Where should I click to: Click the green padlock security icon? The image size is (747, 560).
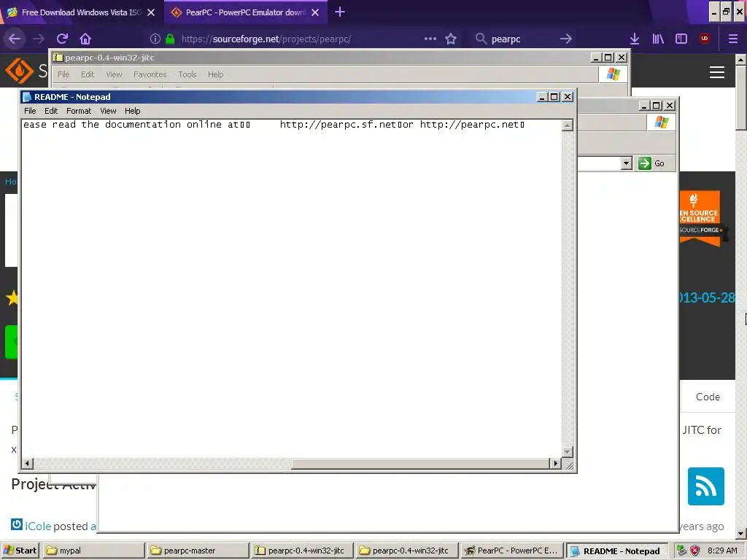[169, 39]
